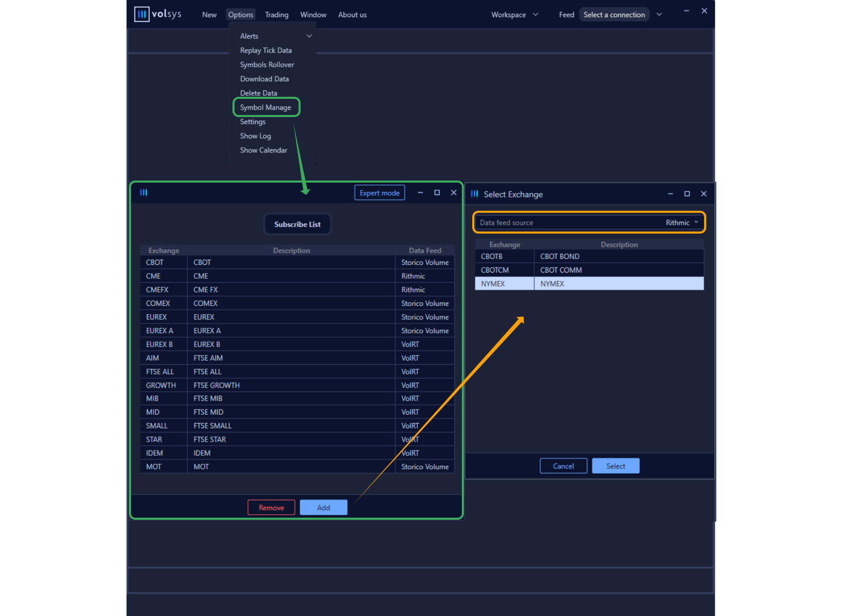This screenshot has height=616, width=841.
Task: Click the Volsys logo icon
Action: click(x=141, y=14)
